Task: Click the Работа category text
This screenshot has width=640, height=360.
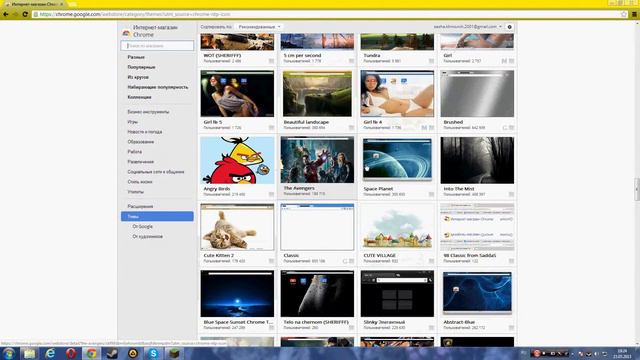Action: [x=135, y=152]
